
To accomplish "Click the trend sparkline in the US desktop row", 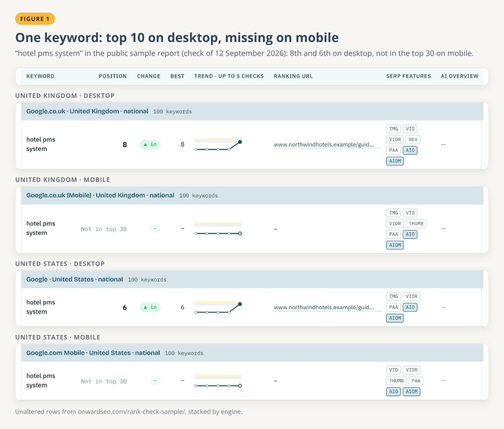I will [x=218, y=308].
